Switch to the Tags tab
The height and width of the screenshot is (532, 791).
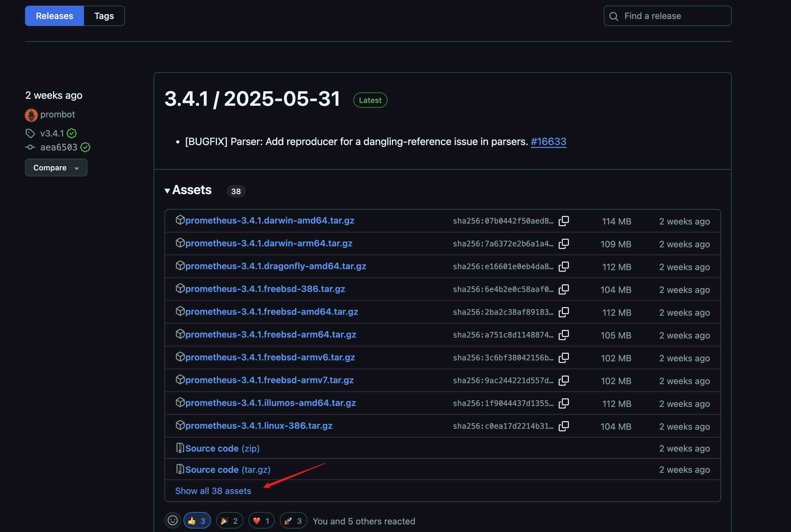(104, 16)
